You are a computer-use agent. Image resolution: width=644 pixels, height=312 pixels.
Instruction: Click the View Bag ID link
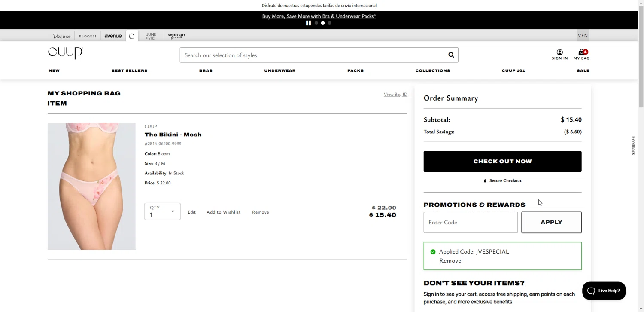click(x=395, y=95)
